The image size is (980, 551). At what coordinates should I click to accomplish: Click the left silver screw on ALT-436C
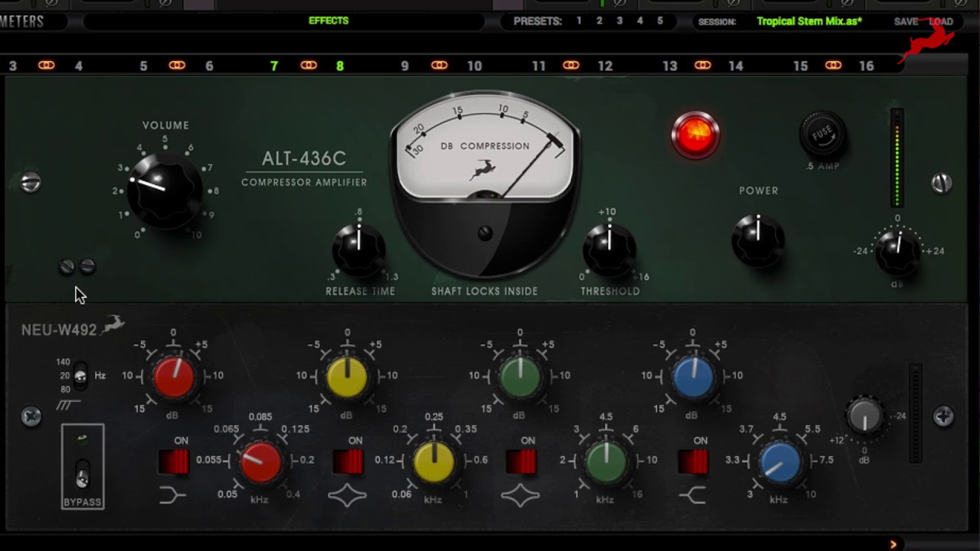coord(31,182)
